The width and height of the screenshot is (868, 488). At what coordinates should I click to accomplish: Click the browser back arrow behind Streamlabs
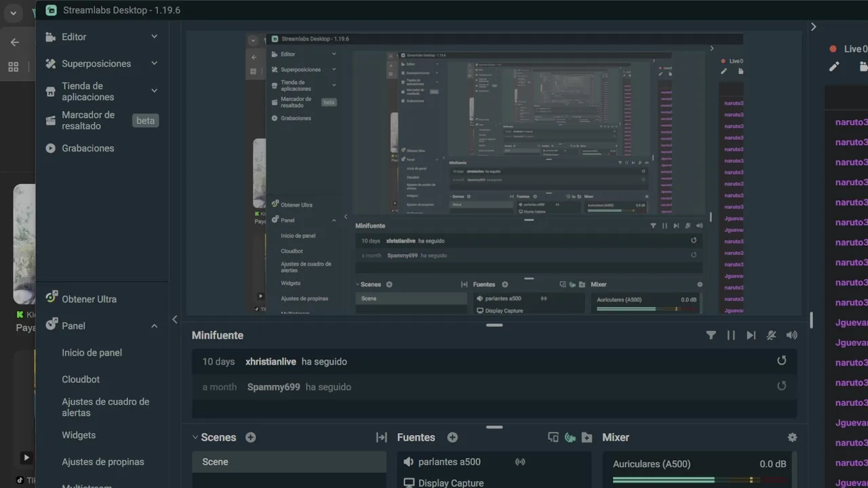pyautogui.click(x=15, y=42)
